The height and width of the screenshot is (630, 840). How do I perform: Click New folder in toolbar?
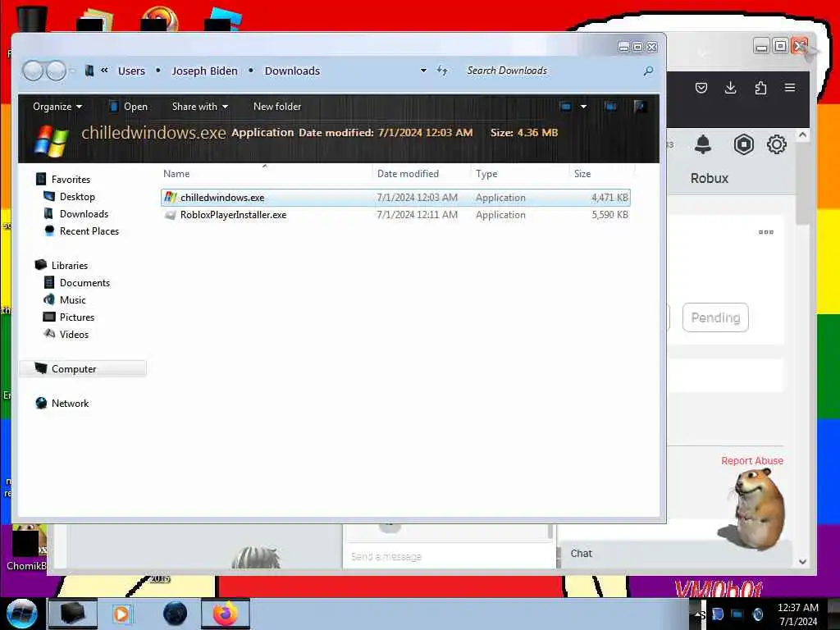[x=277, y=107]
